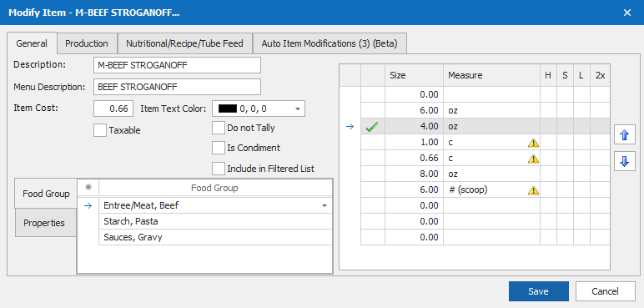Open the Item Text Color dropdown

(297, 109)
